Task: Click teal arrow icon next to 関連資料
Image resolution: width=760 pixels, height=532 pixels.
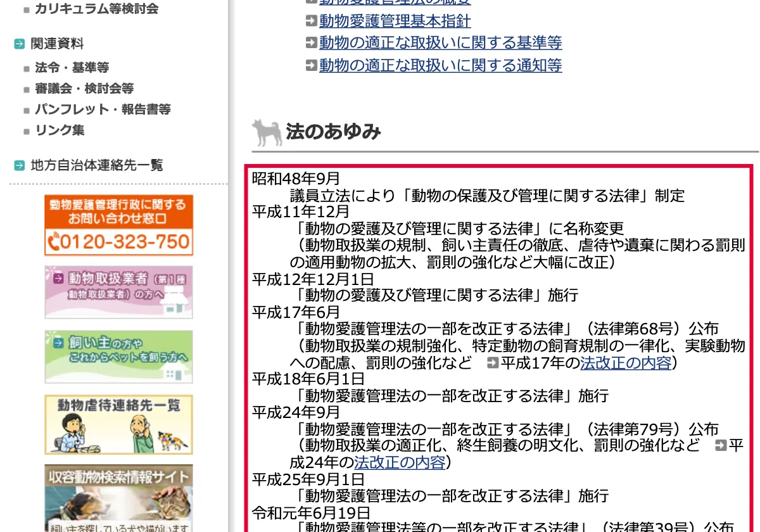Action: [20, 44]
